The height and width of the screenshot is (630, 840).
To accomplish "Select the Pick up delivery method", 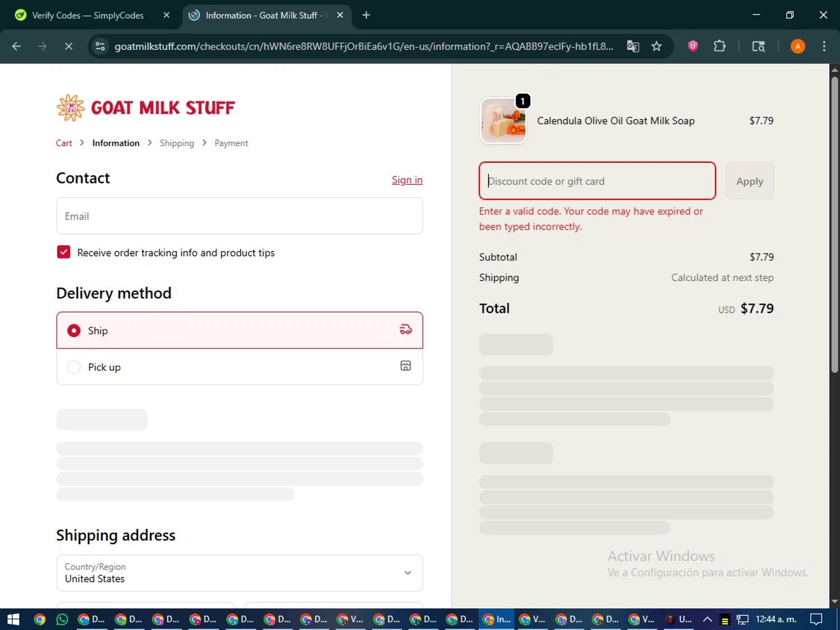I will pos(240,367).
